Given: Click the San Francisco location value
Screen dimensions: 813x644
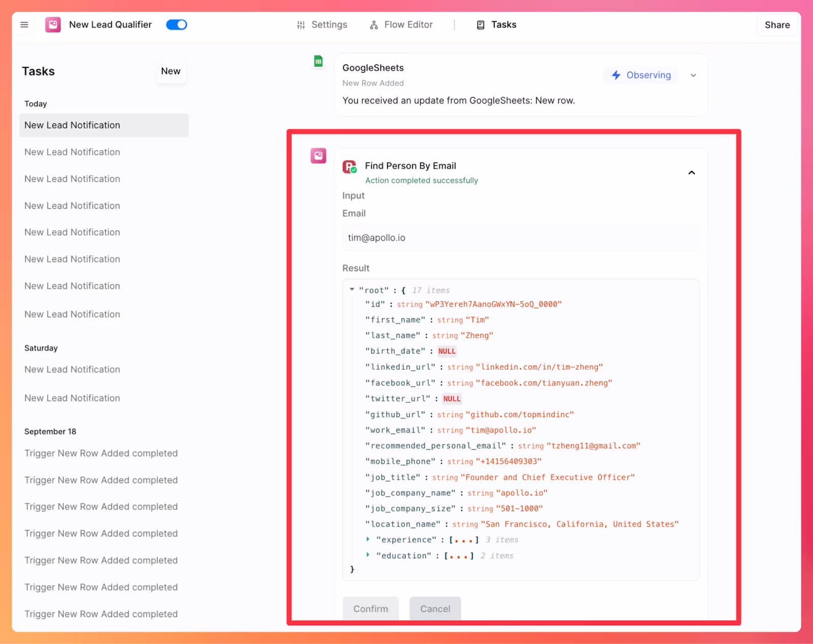Looking at the screenshot, I should tap(580, 524).
